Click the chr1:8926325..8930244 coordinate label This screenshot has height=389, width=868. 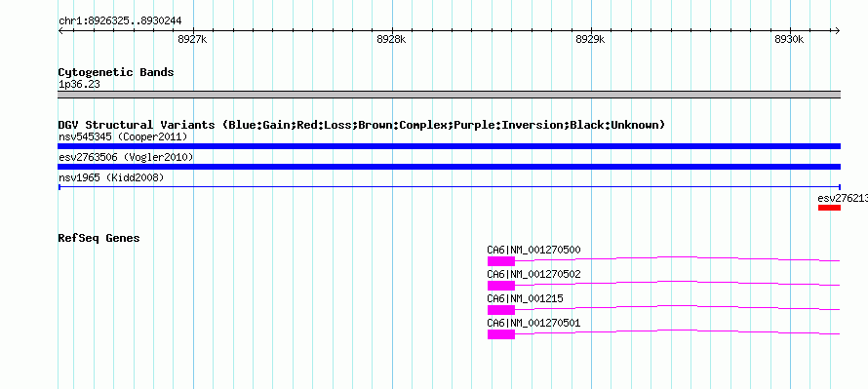coord(120,21)
